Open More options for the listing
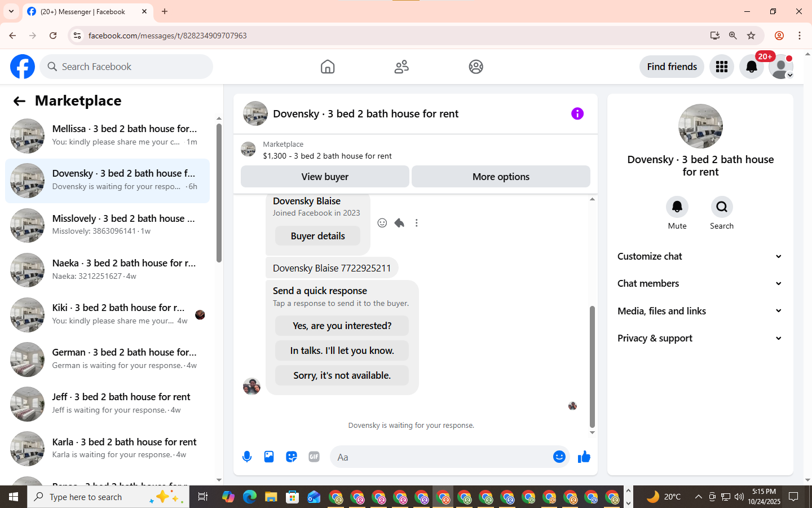 (501, 177)
